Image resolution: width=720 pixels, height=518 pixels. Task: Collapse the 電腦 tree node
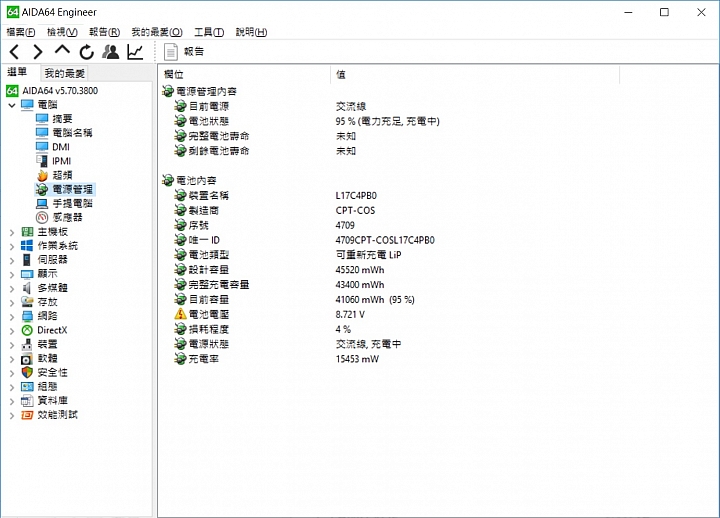tap(11, 105)
